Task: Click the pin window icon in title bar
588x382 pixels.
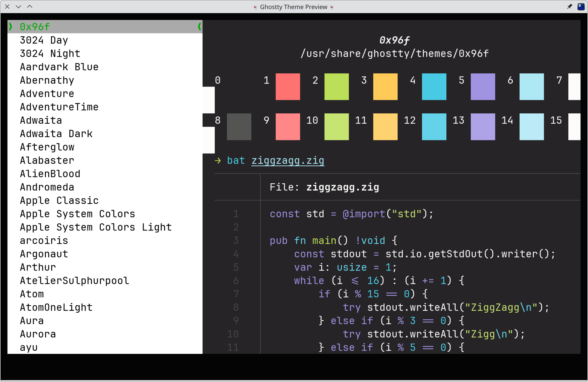Action: pyautogui.click(x=570, y=7)
